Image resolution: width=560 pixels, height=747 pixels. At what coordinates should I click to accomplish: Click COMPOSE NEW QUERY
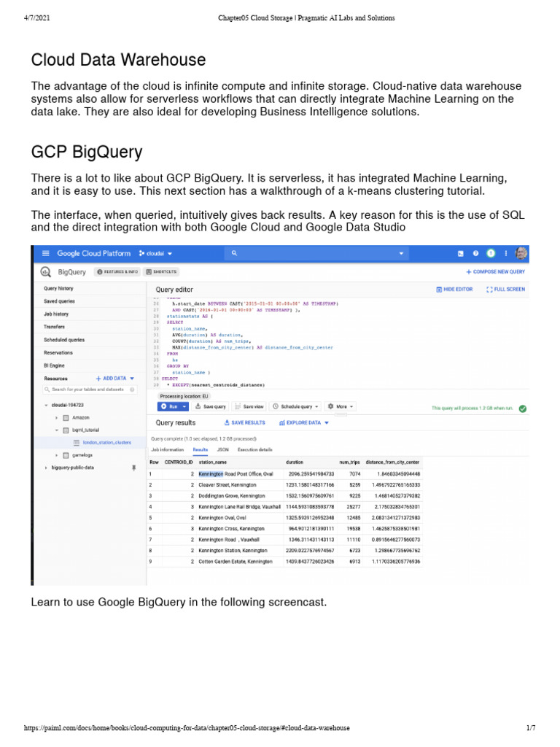click(x=495, y=272)
